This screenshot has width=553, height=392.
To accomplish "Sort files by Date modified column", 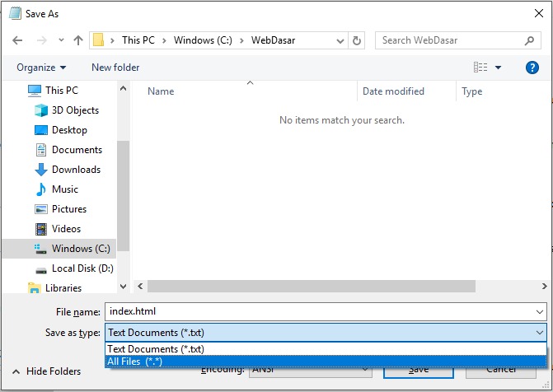I will 394,91.
